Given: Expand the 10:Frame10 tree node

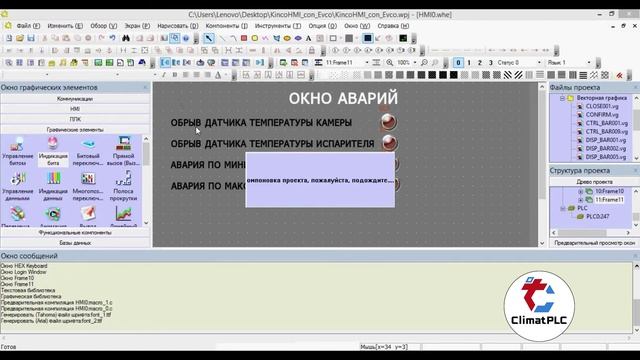Looking at the screenshot, I should (x=580, y=191).
